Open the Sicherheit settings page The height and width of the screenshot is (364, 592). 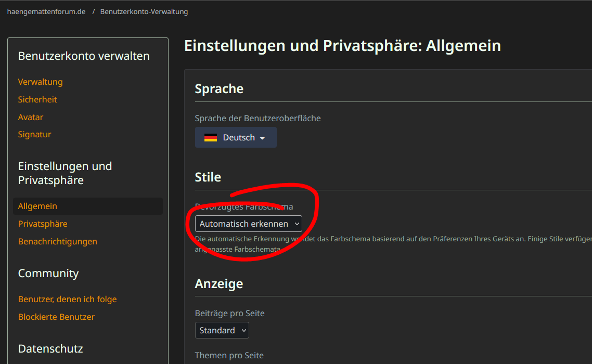pos(37,99)
